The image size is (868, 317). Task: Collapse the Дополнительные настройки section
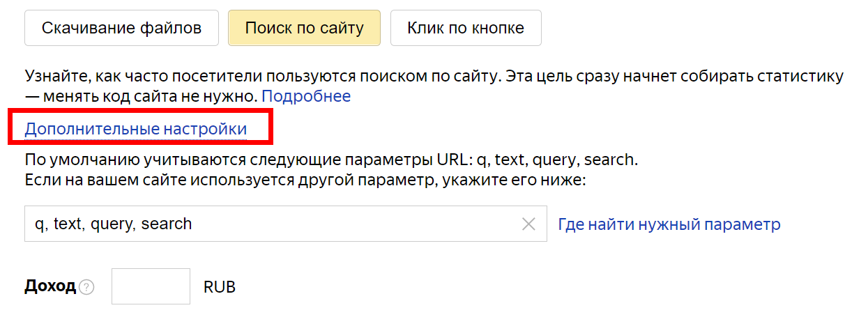[135, 129]
